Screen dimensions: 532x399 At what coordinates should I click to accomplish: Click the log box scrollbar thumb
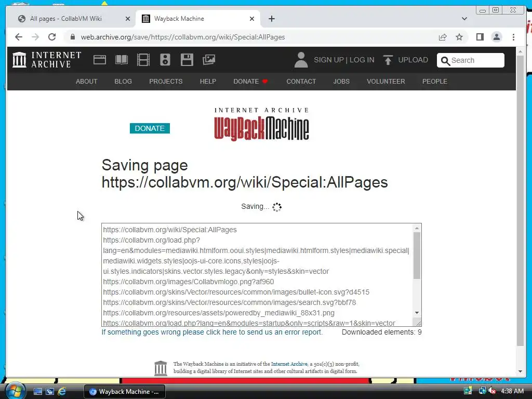pyautogui.click(x=417, y=256)
